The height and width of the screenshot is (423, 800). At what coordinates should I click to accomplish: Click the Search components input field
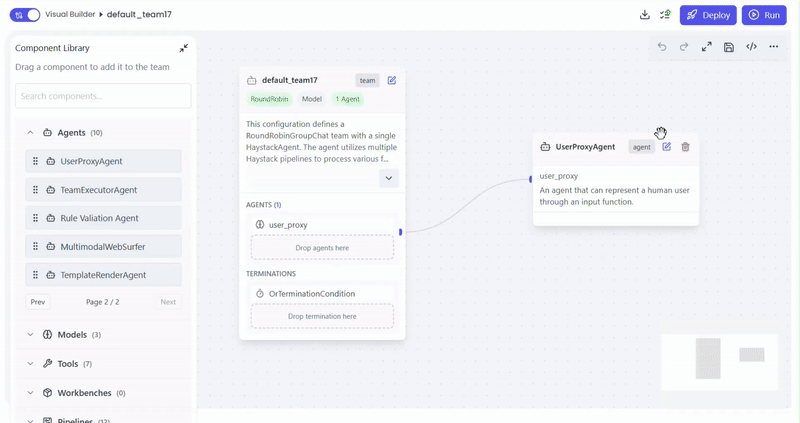pos(103,96)
